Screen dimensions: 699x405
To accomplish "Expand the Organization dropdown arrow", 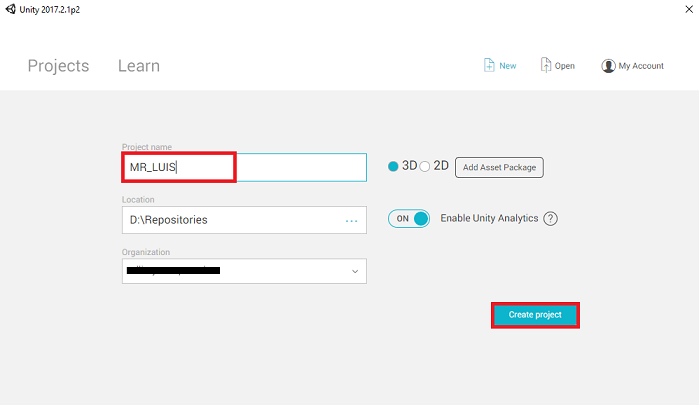I will (355, 271).
